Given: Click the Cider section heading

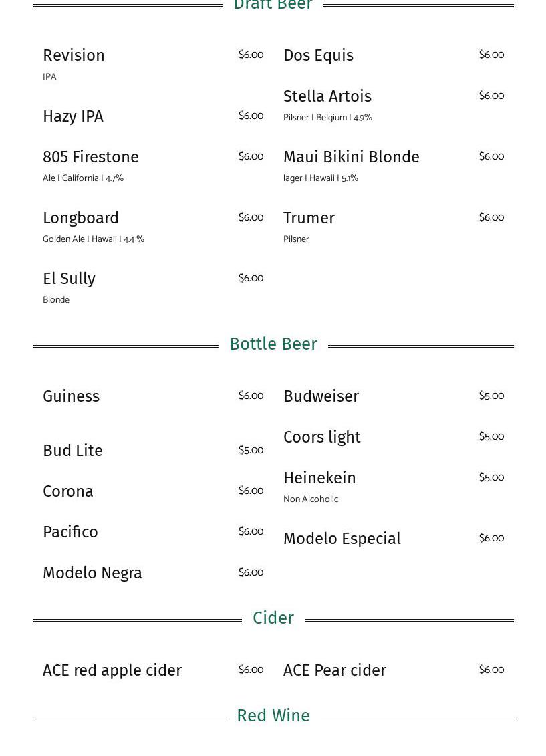Looking at the screenshot, I should (x=273, y=618).
